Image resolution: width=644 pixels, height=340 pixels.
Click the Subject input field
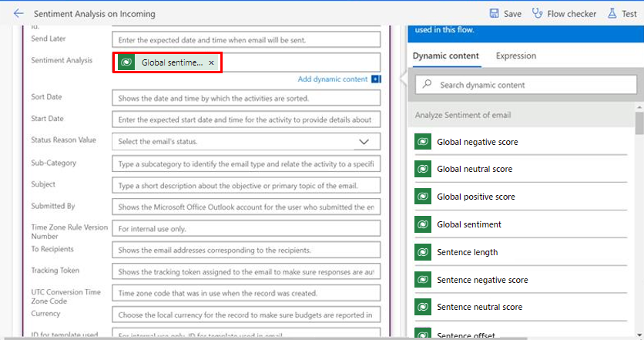[246, 185]
